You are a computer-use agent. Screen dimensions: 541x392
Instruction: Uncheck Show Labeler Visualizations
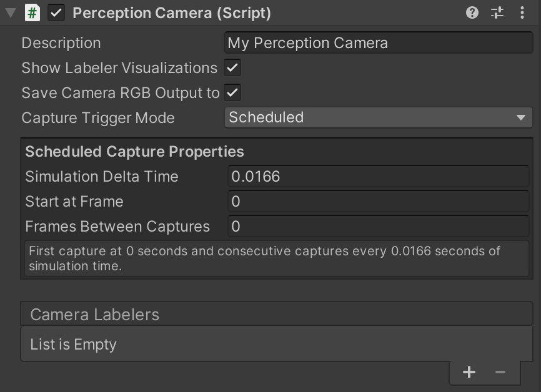click(233, 67)
